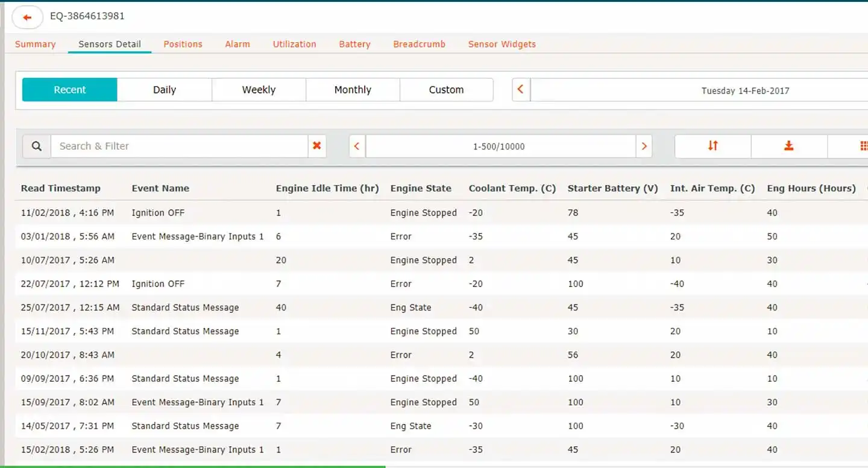The width and height of the screenshot is (868, 468).
Task: Focus the Search & Filter input
Action: (x=180, y=146)
